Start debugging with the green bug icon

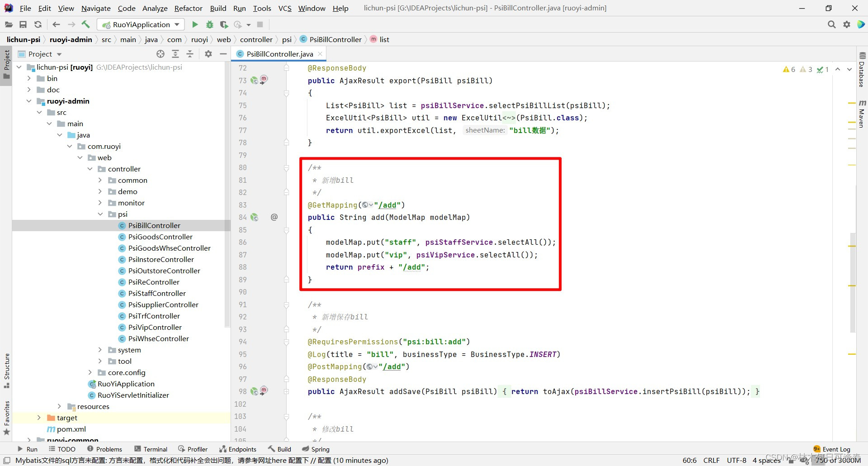(x=209, y=24)
